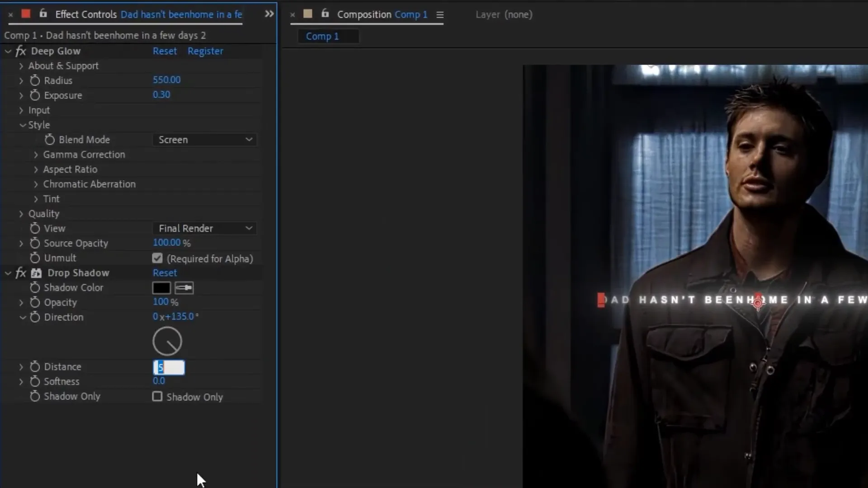Image resolution: width=868 pixels, height=488 pixels.
Task: Click the Effect Controls panel lock icon
Action: [x=43, y=14]
